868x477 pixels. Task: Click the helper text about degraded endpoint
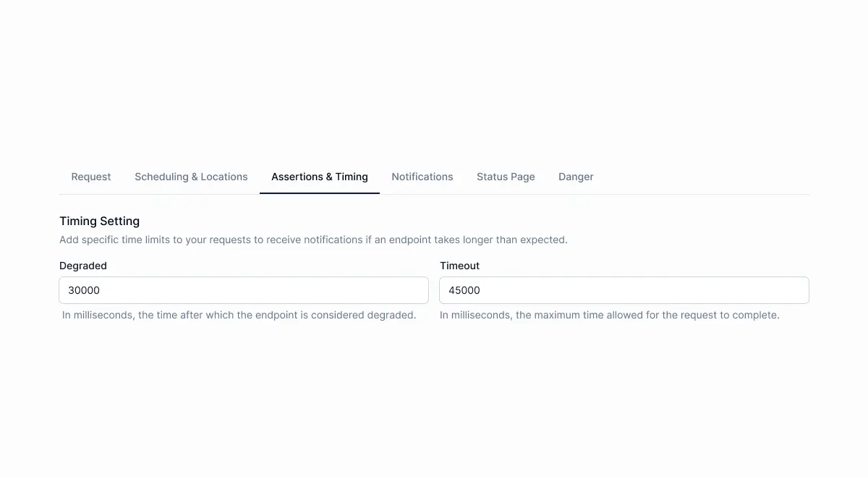click(239, 316)
